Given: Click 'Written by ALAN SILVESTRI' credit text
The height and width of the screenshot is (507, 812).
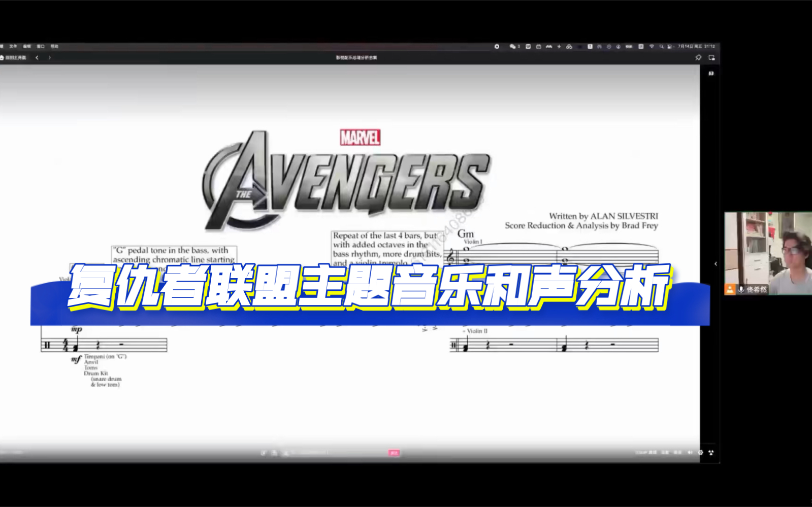Looking at the screenshot, I should pos(603,216).
